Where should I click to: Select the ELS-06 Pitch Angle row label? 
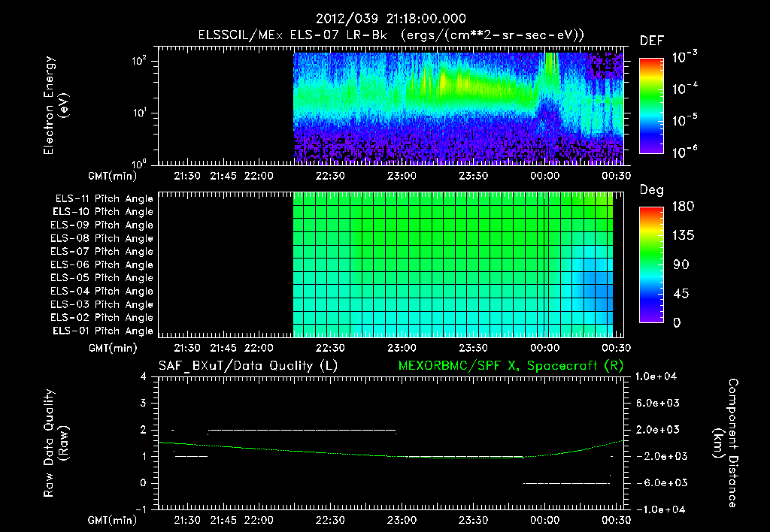[x=102, y=265]
